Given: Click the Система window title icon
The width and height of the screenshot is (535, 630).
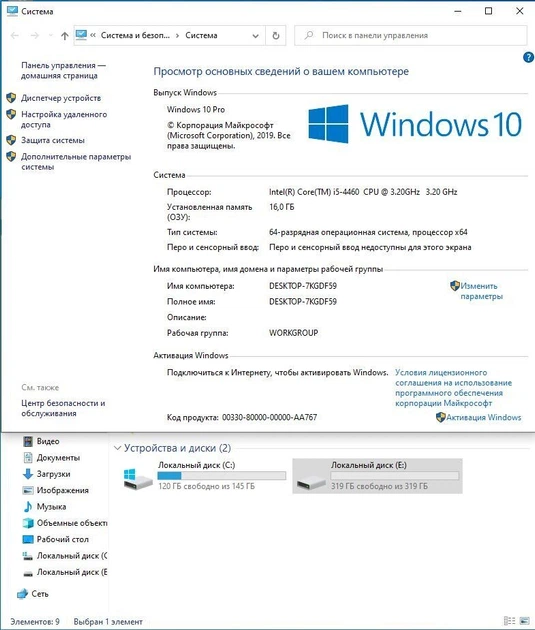Looking at the screenshot, I should point(12,11).
